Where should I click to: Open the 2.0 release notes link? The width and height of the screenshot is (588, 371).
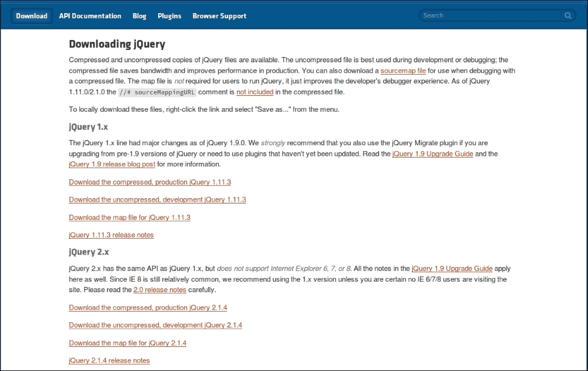(x=160, y=290)
